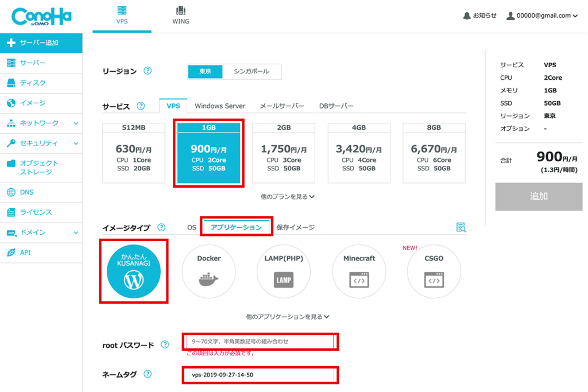Open help icon next to ネームタグ
The image size is (588, 392).
point(148,374)
